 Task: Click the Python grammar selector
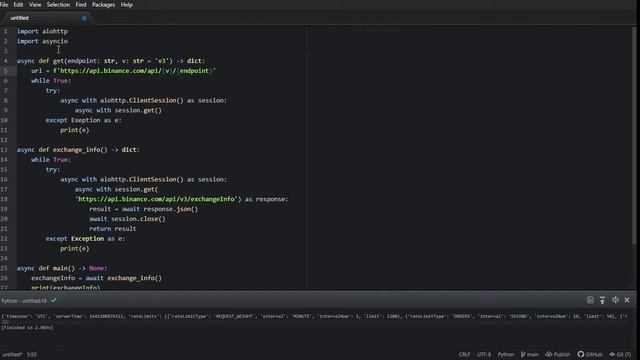[506, 354]
